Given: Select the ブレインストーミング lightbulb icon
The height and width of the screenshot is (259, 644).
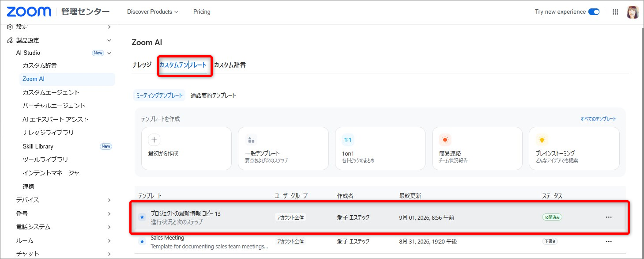Looking at the screenshot, I should (x=542, y=140).
